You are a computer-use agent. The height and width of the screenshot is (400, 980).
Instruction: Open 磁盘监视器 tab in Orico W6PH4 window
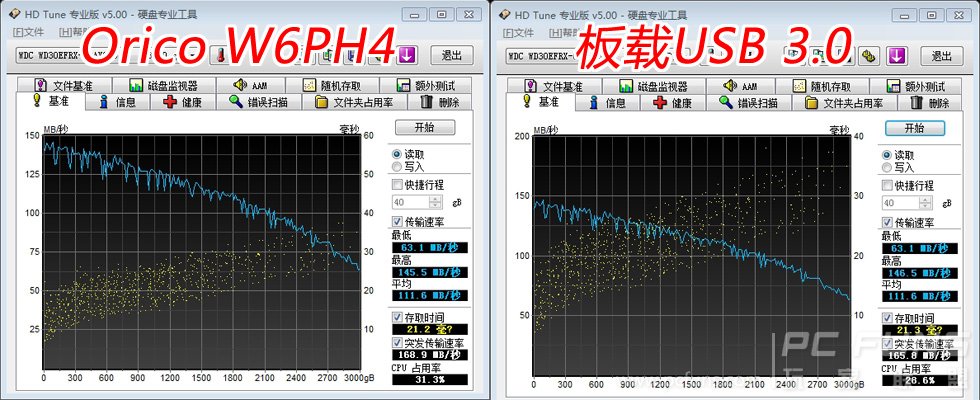click(x=164, y=86)
